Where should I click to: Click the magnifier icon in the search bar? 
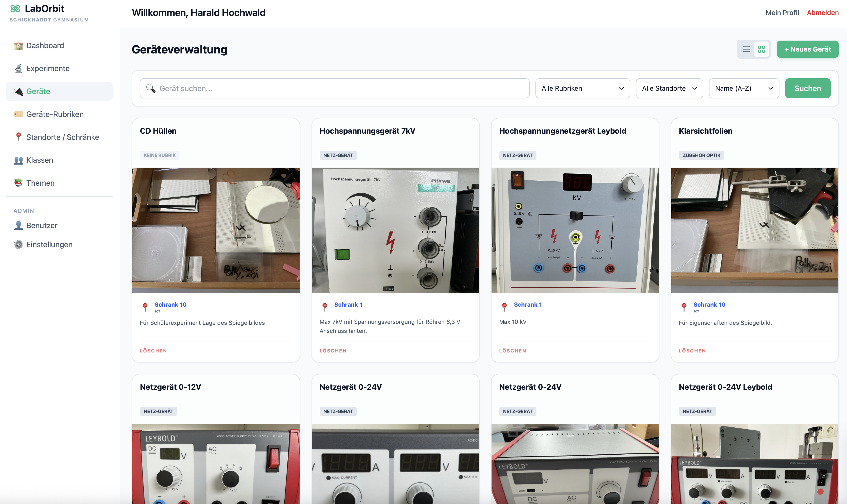coord(150,88)
